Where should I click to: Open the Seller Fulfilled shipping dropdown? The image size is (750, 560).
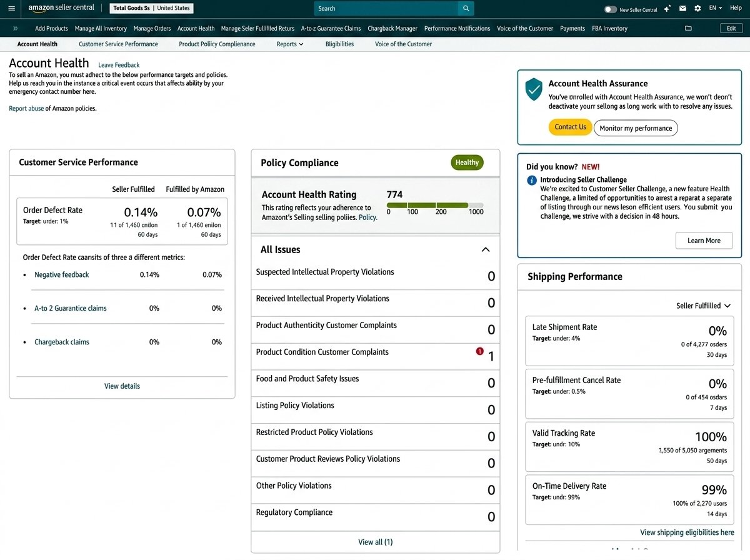click(703, 306)
